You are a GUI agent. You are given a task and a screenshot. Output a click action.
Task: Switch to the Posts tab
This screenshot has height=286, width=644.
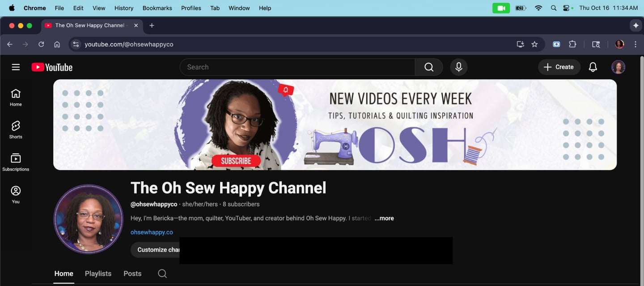(x=132, y=273)
